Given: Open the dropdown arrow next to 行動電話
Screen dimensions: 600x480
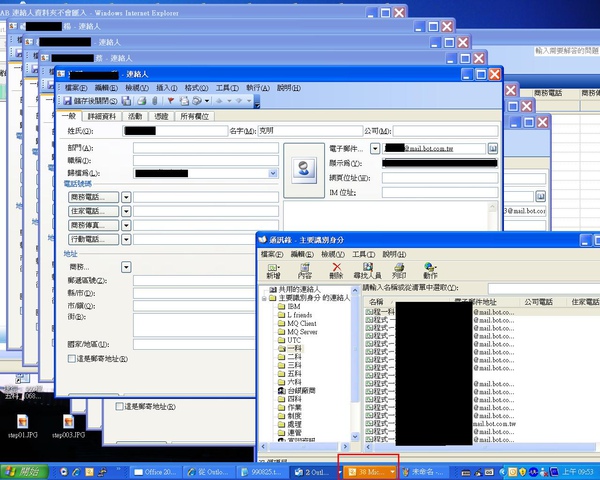Looking at the screenshot, I should pos(126,240).
